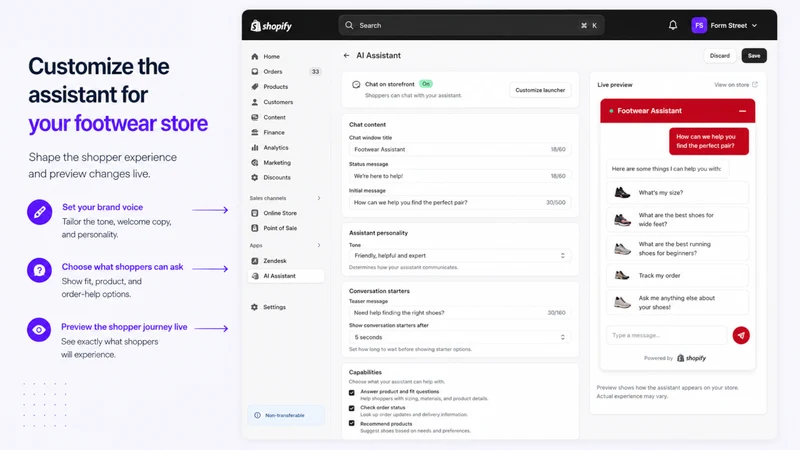Click the Discard button
This screenshot has height=450, width=800.
tap(719, 56)
